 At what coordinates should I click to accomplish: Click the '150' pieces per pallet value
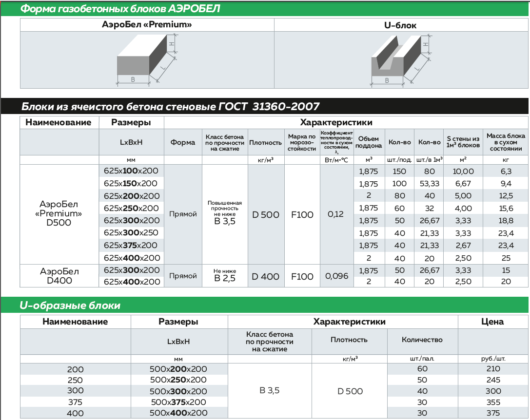(399, 172)
